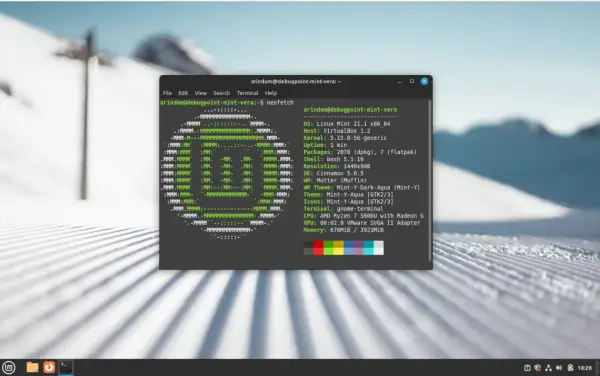Open the File menu in the terminal
600x376 pixels.
pos(167,93)
